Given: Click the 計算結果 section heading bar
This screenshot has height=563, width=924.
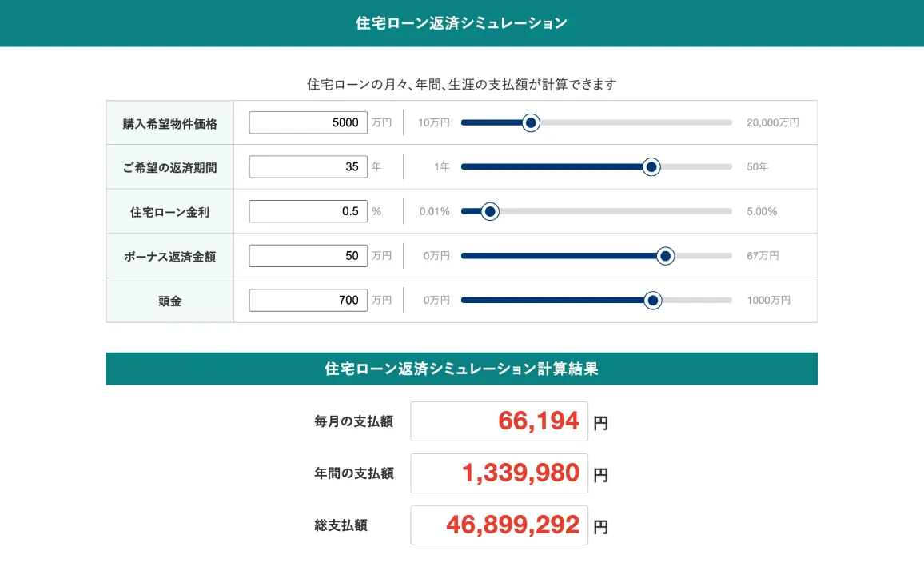Looking at the screenshot, I should [x=461, y=369].
